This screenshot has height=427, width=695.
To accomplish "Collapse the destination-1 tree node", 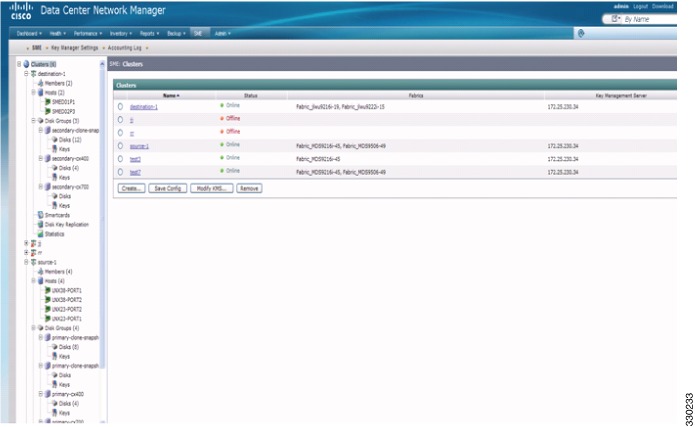I will pos(26,74).
